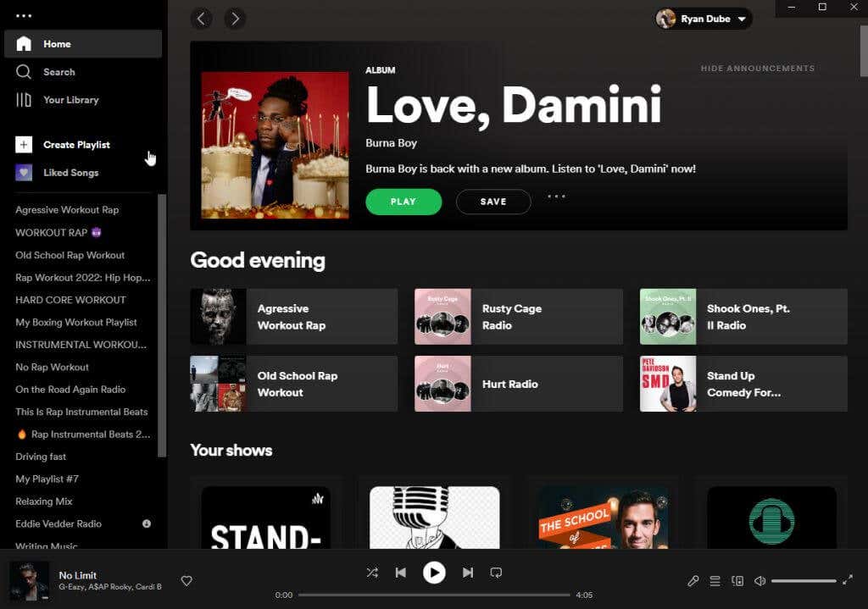The height and width of the screenshot is (609, 868).
Task: Enter full screen with the expand icon
Action: [848, 580]
